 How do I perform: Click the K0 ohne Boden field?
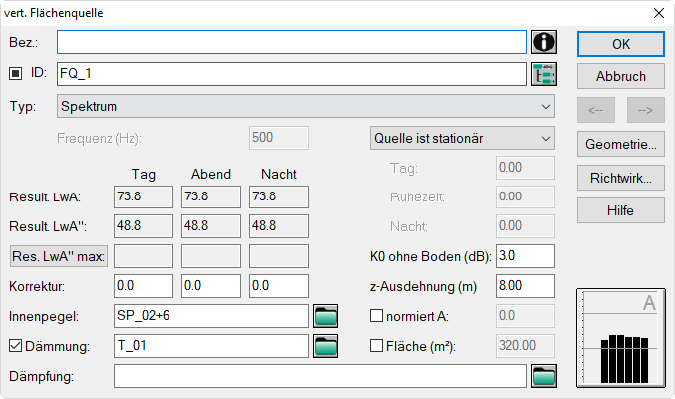525,256
